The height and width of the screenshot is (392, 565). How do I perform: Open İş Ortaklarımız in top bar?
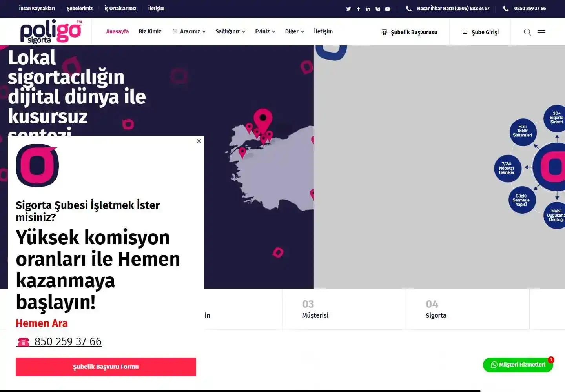click(x=120, y=8)
